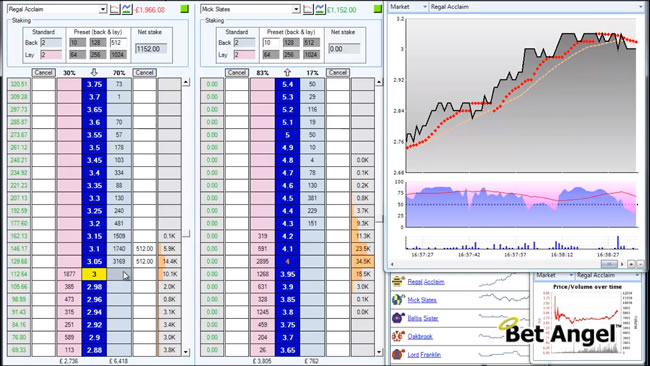Click the 512.00 order at price 3.1

tap(144, 249)
